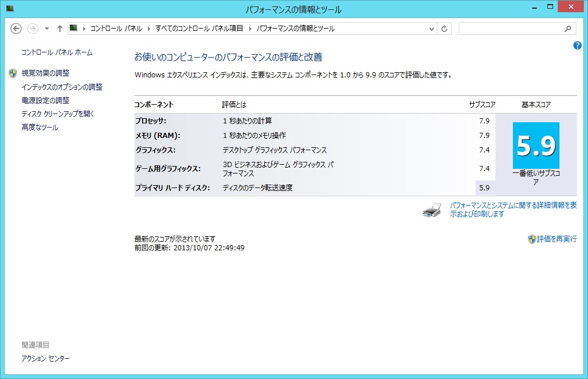The width and height of the screenshot is (588, 379).
Task: Click the 7.9 subscore for メモリ (RAM)
Action: (484, 135)
